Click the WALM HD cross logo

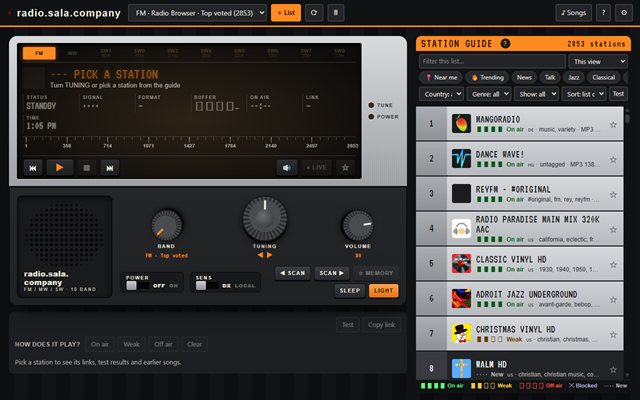461,368
